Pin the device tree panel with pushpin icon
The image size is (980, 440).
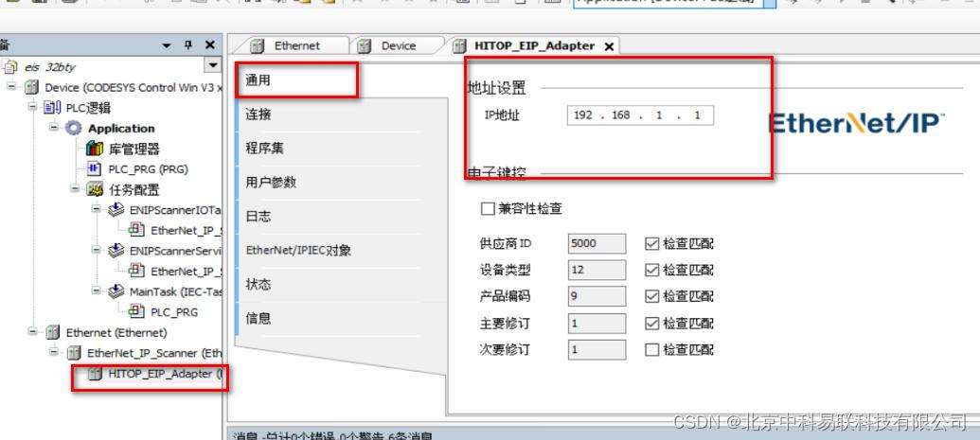tap(188, 45)
